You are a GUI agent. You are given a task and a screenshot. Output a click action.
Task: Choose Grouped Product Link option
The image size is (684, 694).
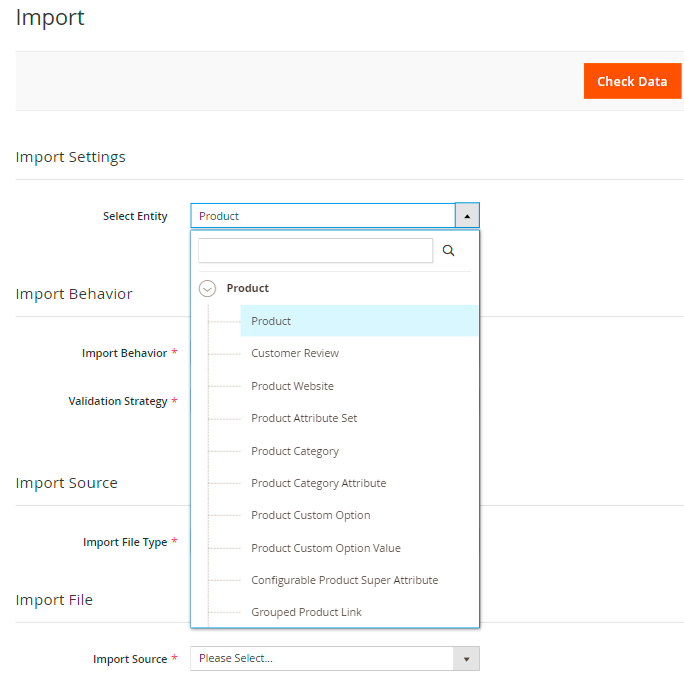[306, 612]
